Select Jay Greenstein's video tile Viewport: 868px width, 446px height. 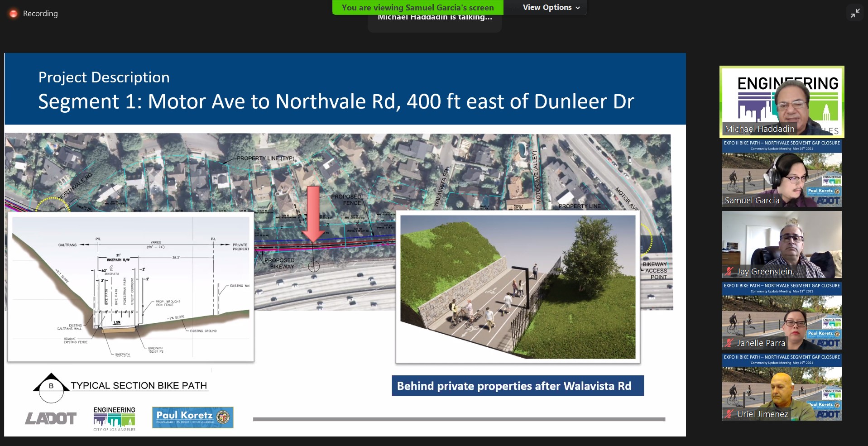[x=782, y=245]
